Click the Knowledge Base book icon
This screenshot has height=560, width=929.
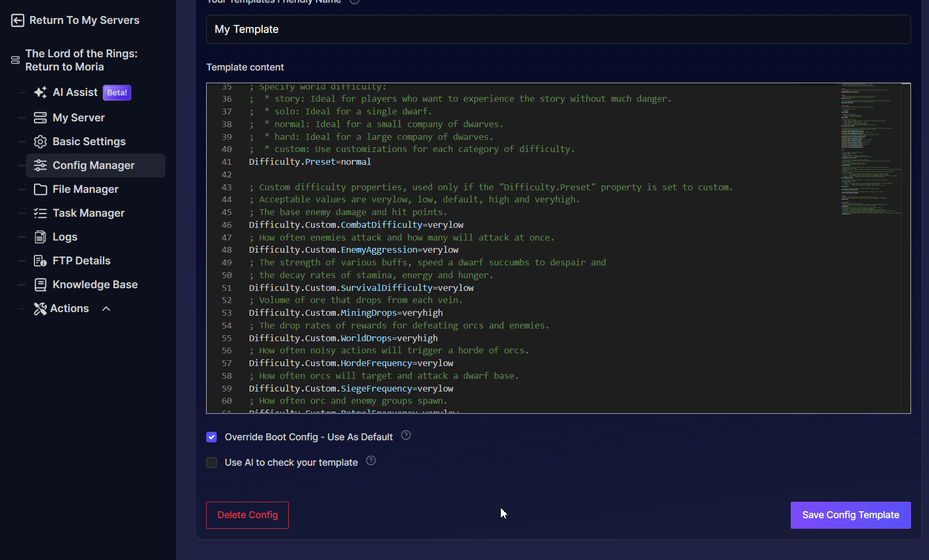[x=40, y=285]
